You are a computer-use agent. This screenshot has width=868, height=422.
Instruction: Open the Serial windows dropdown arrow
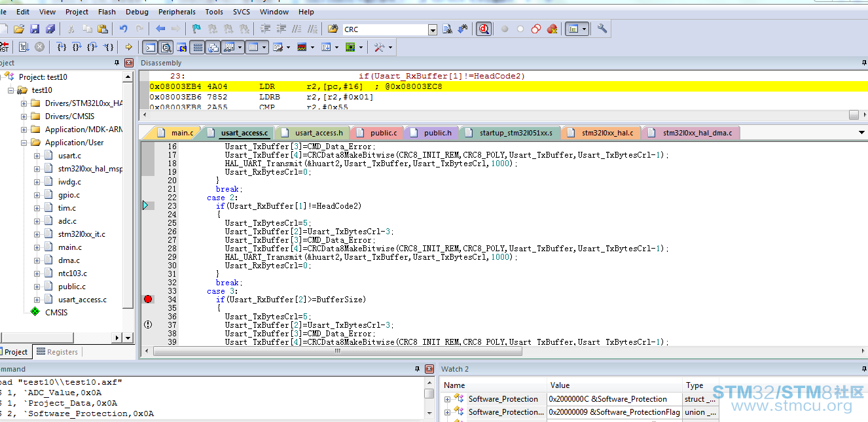tap(287, 47)
